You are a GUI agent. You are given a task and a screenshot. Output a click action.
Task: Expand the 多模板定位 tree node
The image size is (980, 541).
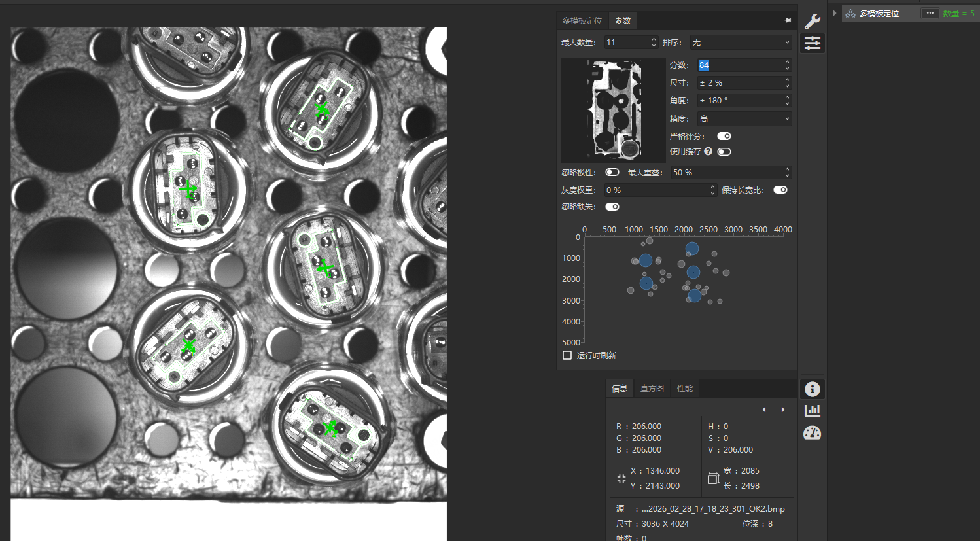click(x=834, y=13)
